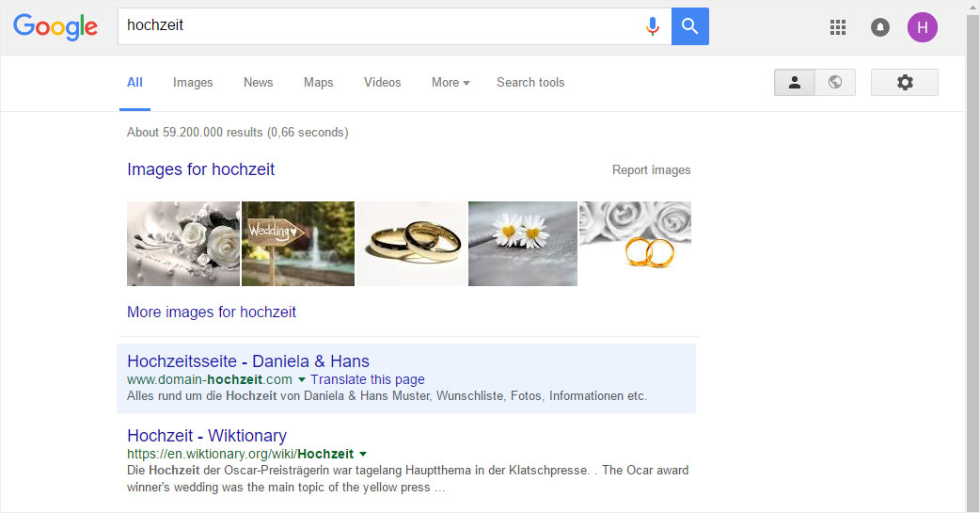The image size is (980, 513).
Task: Open the Google apps grid
Action: (x=837, y=27)
